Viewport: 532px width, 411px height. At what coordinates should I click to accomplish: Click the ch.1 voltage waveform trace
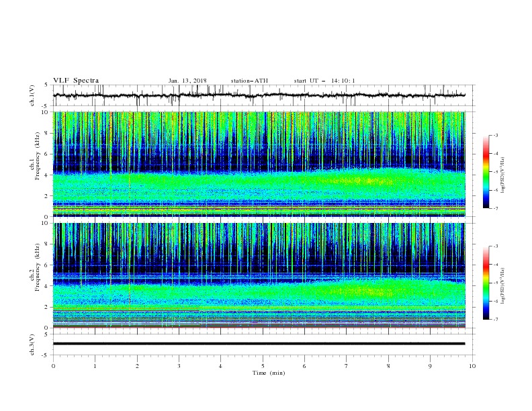coord(259,95)
